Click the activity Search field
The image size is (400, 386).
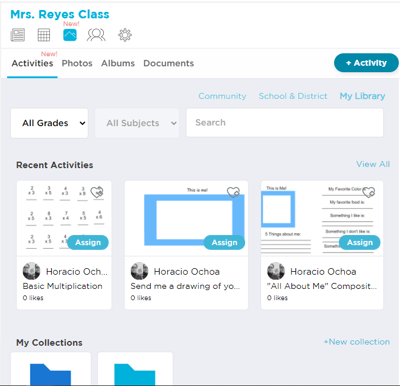click(x=285, y=123)
